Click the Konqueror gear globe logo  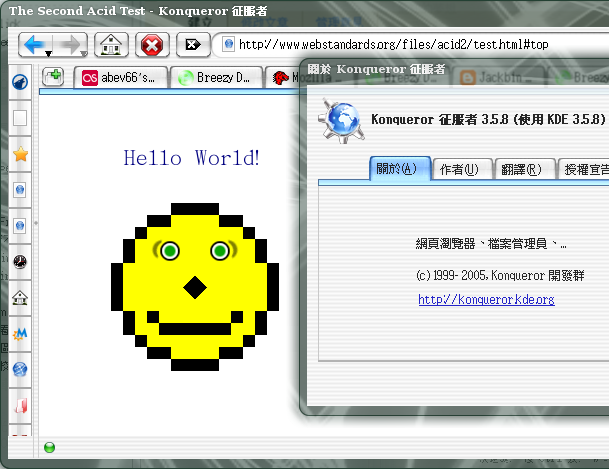coord(341,120)
